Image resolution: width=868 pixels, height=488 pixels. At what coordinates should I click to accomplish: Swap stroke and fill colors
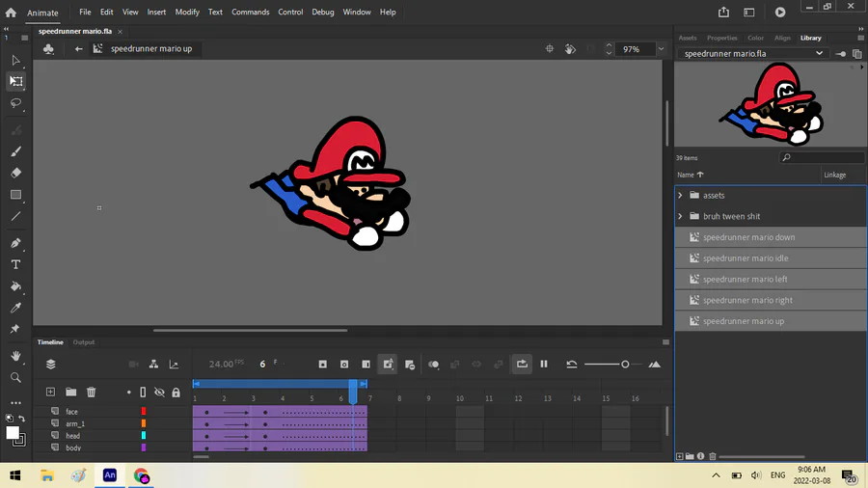[21, 419]
